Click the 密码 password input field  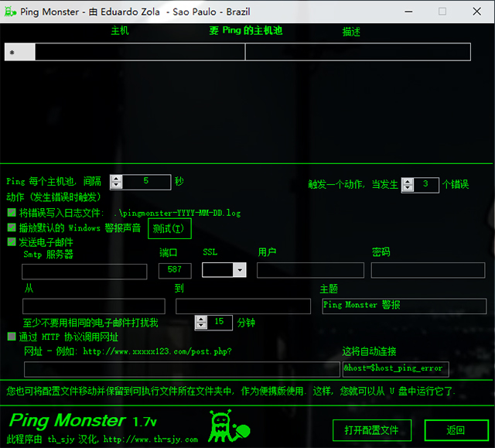pos(428,270)
